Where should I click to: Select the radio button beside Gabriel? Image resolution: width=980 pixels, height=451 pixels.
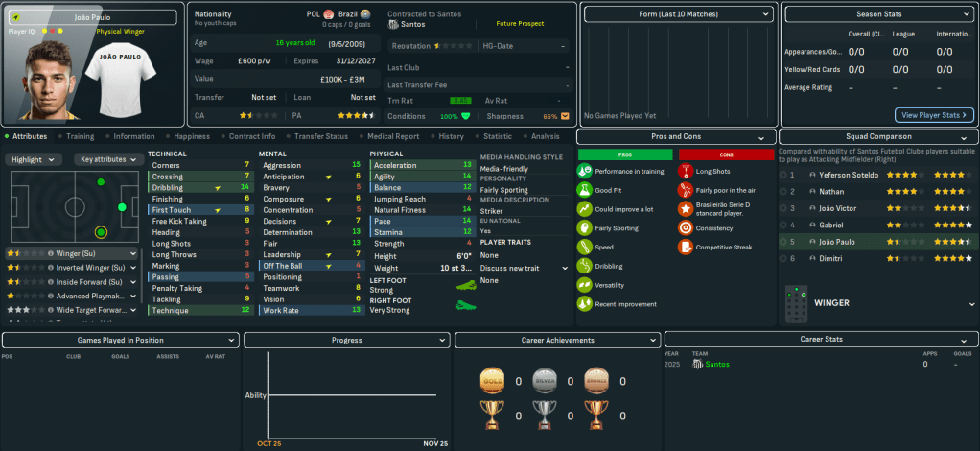(783, 225)
